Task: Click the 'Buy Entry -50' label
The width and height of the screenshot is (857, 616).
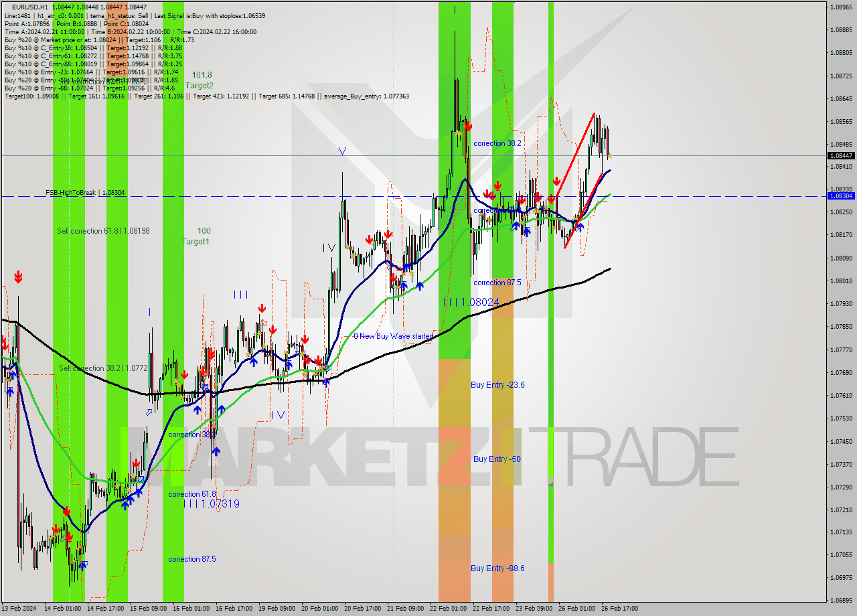Action: pyautogui.click(x=497, y=459)
